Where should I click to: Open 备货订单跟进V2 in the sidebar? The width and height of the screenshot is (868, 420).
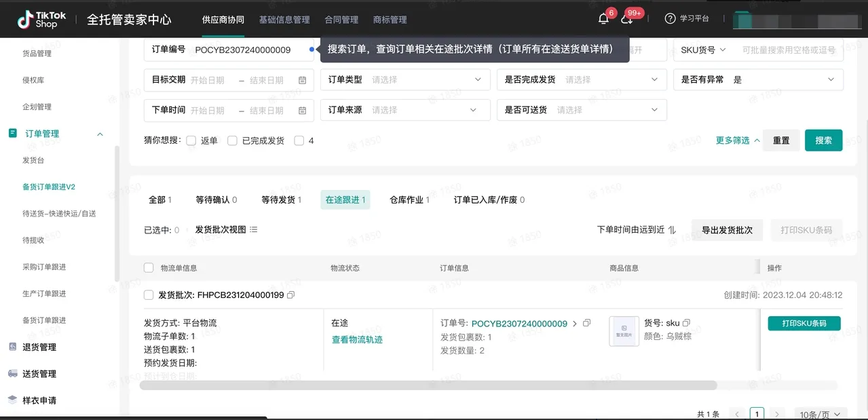point(49,187)
